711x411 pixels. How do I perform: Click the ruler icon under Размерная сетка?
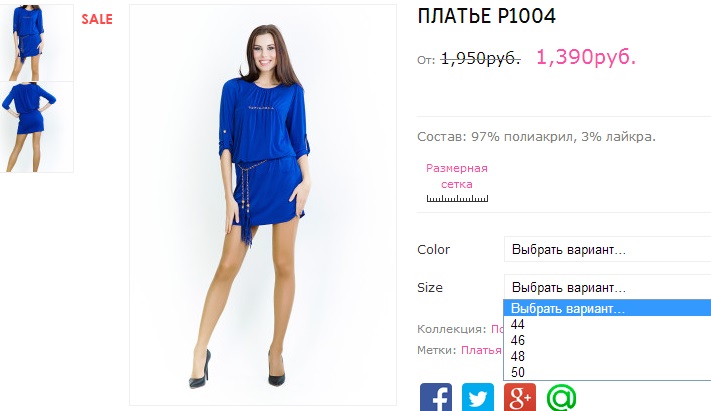(x=457, y=198)
